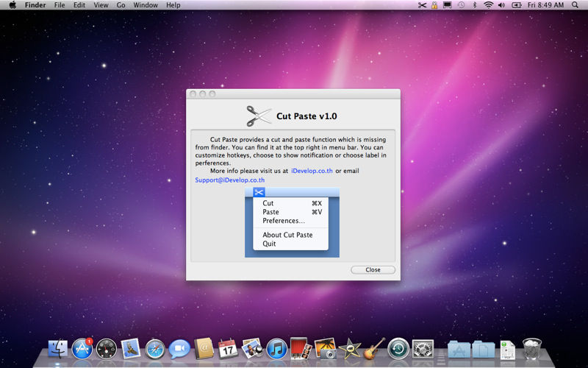Open the Apple menu
The height and width of the screenshot is (368, 588).
tap(12, 5)
